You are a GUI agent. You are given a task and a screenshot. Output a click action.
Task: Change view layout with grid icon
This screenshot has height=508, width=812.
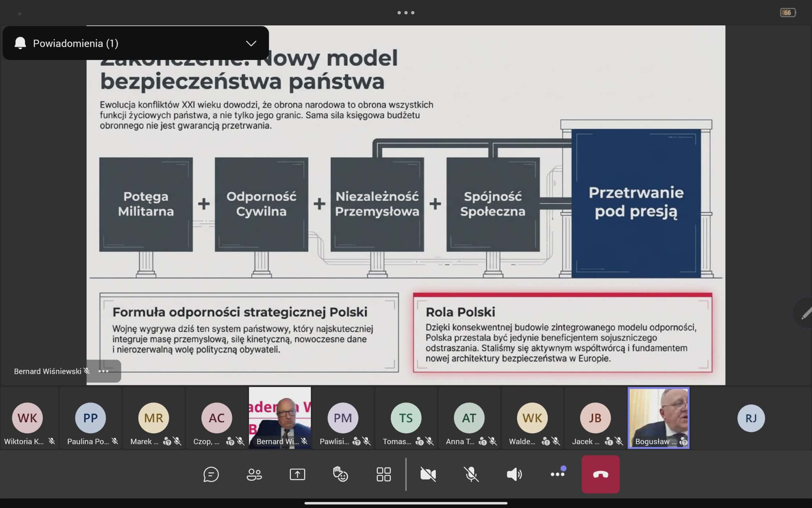click(x=383, y=474)
